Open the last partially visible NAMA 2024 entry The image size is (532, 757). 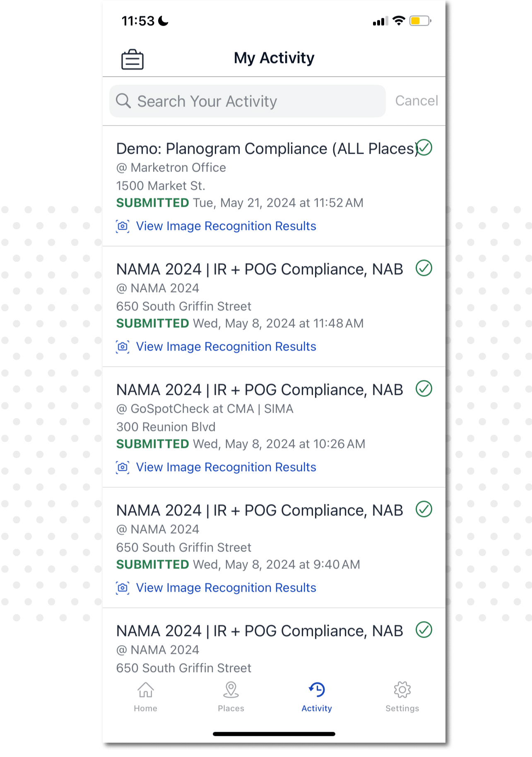tap(259, 631)
